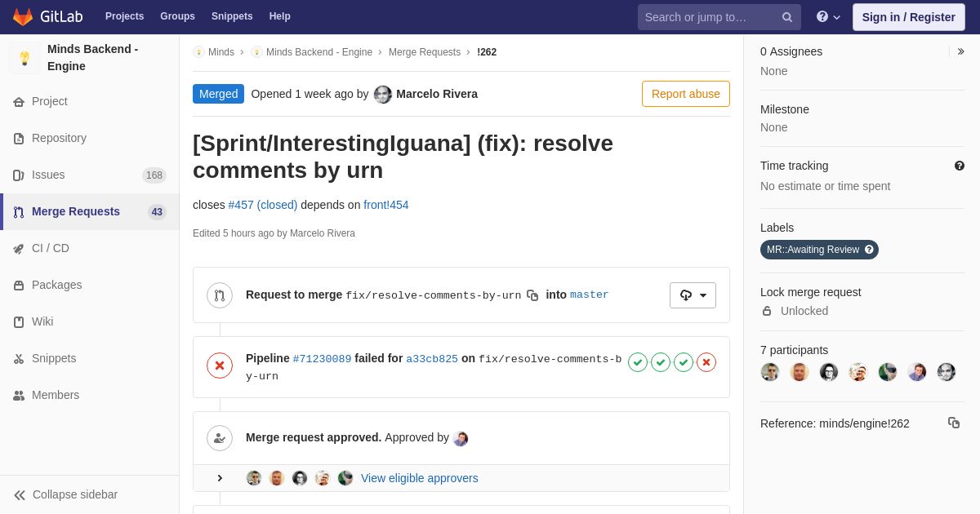Open Packages in the sidebar
Image resolution: width=980 pixels, height=514 pixels.
pyautogui.click(x=90, y=285)
